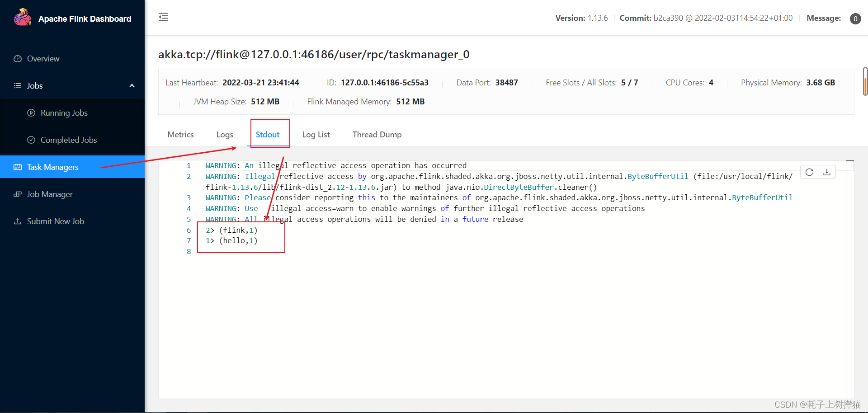
Task: Click the Job Manager build icon
Action: point(18,194)
